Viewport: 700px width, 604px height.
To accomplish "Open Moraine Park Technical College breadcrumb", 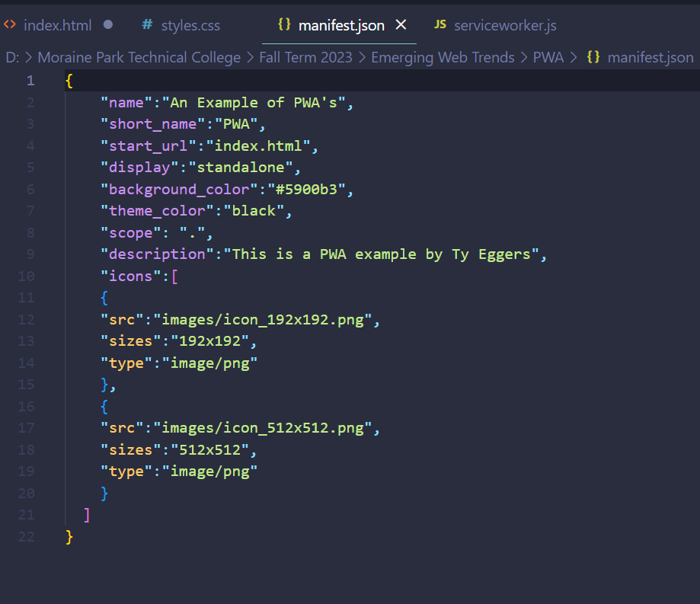I will [139, 58].
